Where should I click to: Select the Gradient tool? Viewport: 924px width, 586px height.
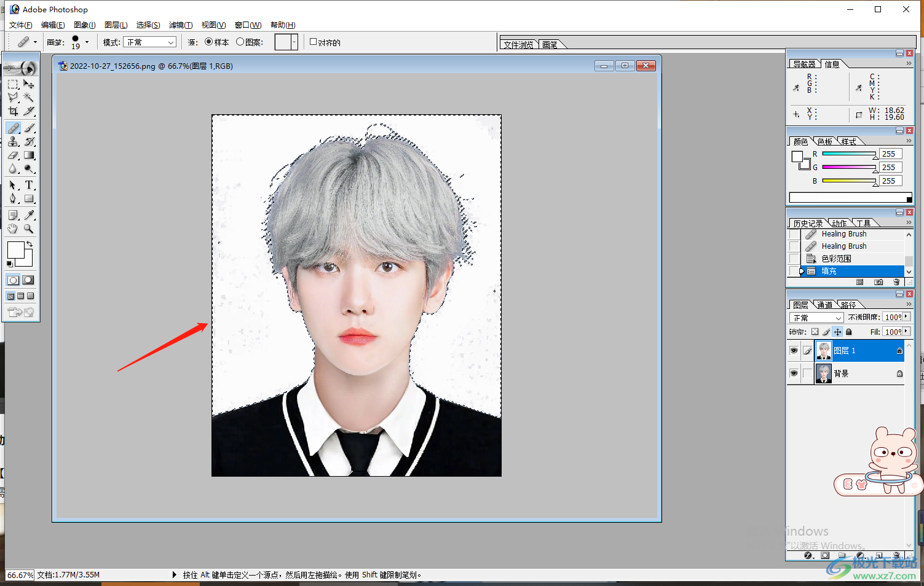coord(29,155)
